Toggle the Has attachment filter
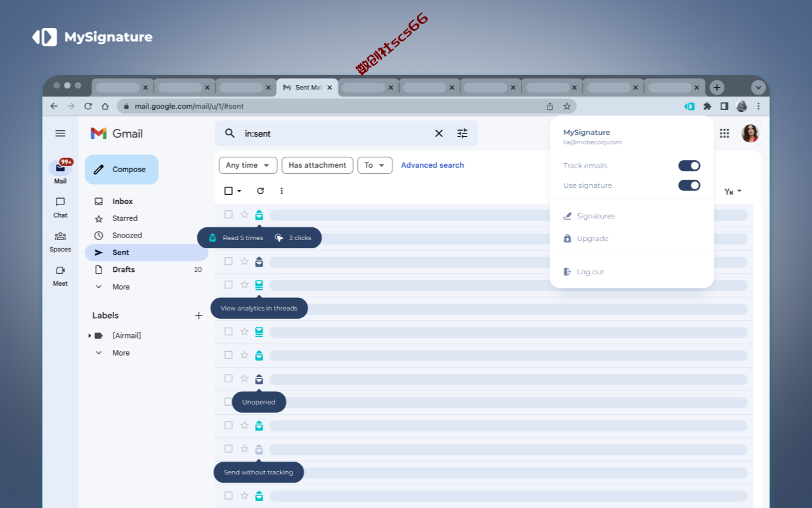The height and width of the screenshot is (508, 812). coord(317,165)
